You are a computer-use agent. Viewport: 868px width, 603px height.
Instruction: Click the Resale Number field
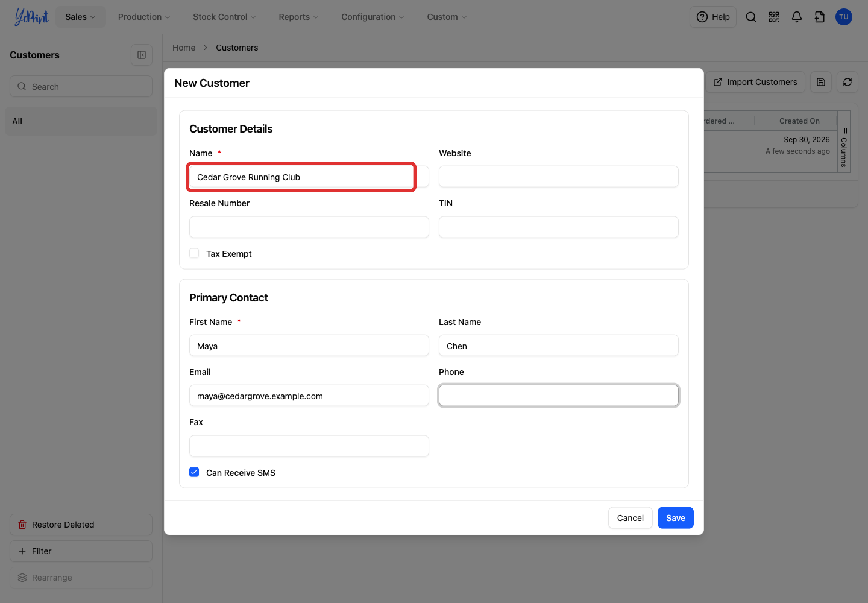point(309,227)
